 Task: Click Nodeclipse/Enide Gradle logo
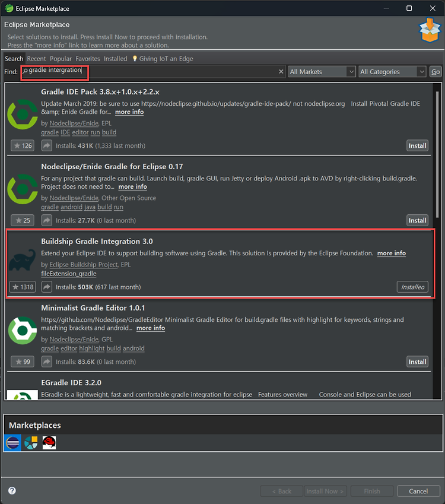(23, 189)
